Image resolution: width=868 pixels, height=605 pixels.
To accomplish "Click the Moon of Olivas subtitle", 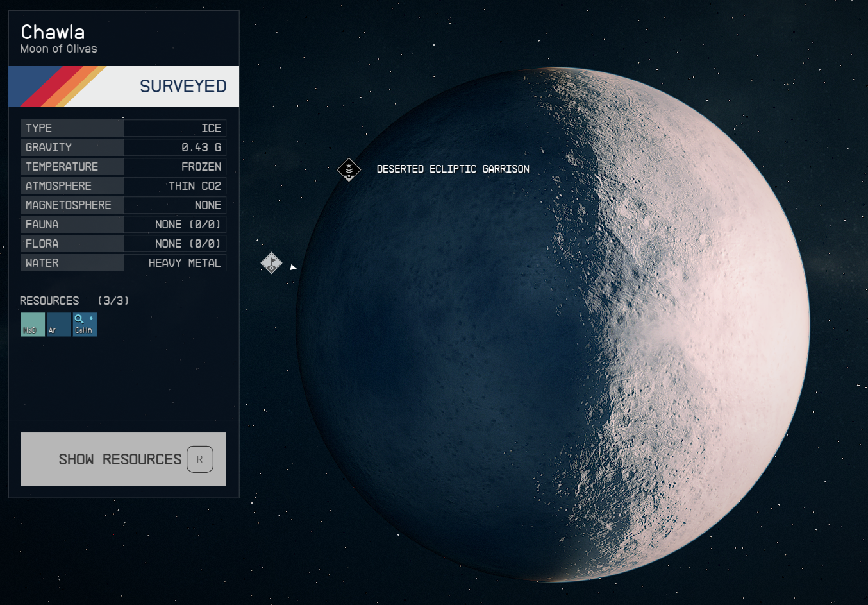I will [x=58, y=49].
